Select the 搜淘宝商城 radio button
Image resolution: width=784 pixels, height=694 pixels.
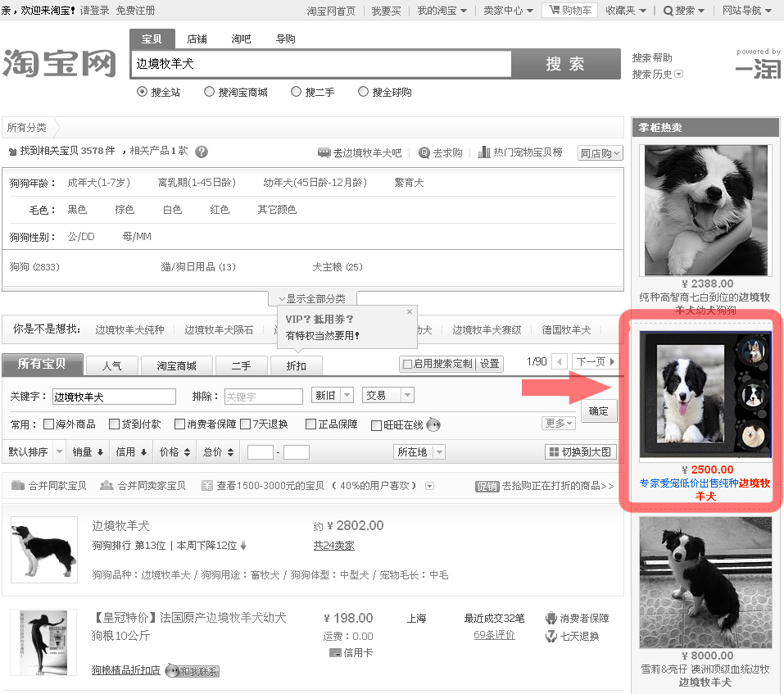210,92
